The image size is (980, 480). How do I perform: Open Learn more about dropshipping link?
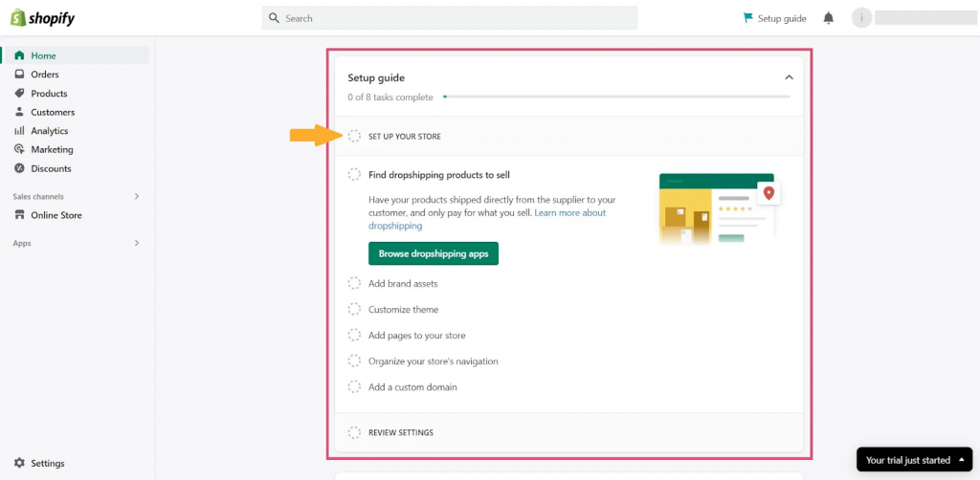(x=487, y=219)
